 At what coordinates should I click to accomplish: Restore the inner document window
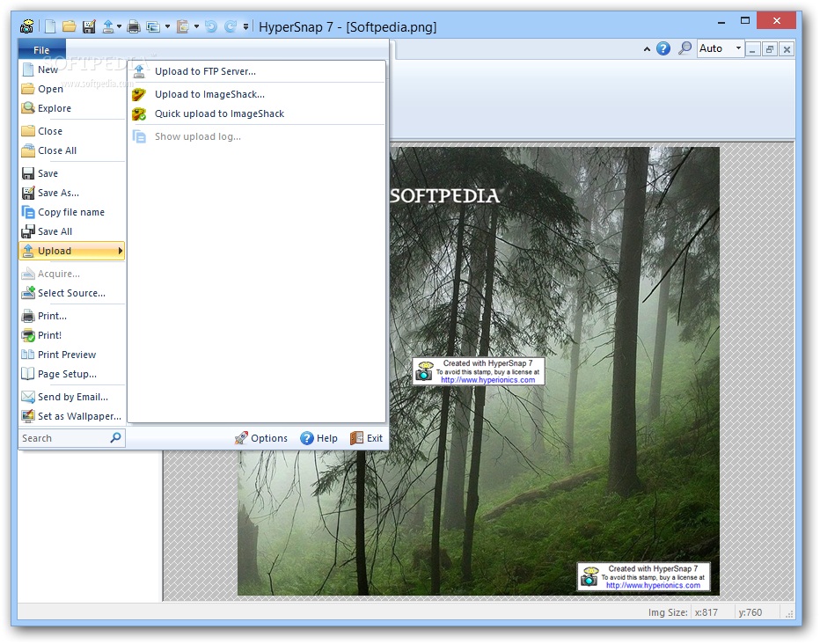pyautogui.click(x=769, y=49)
